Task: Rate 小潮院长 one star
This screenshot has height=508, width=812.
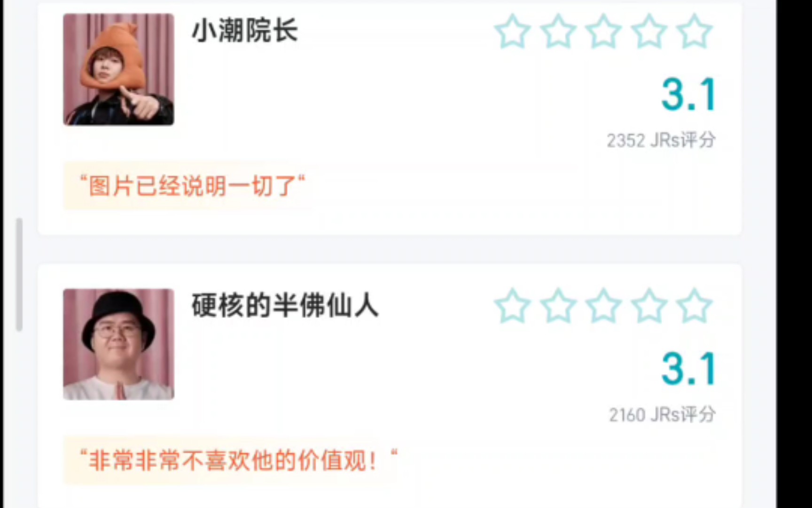Action: (x=513, y=32)
